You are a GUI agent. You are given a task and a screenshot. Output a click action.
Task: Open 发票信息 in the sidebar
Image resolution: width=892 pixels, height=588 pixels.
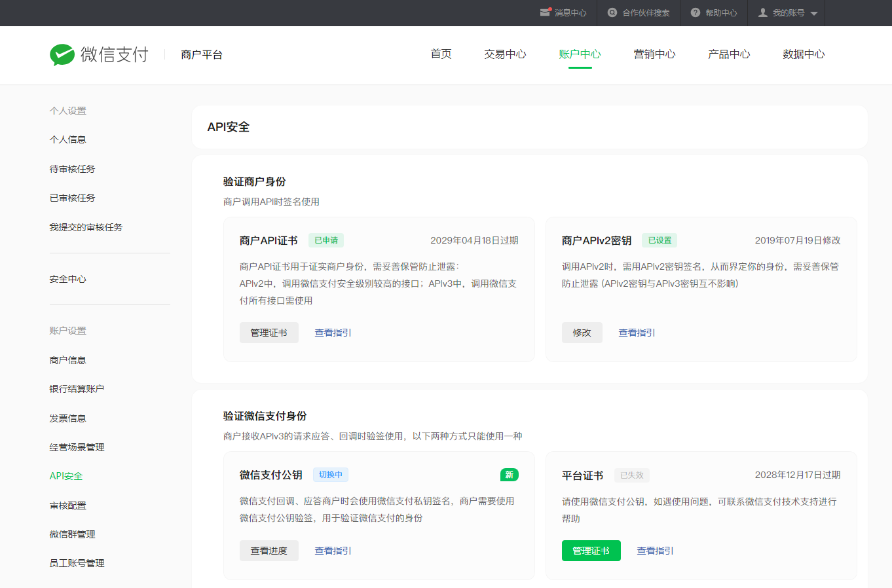click(x=68, y=418)
